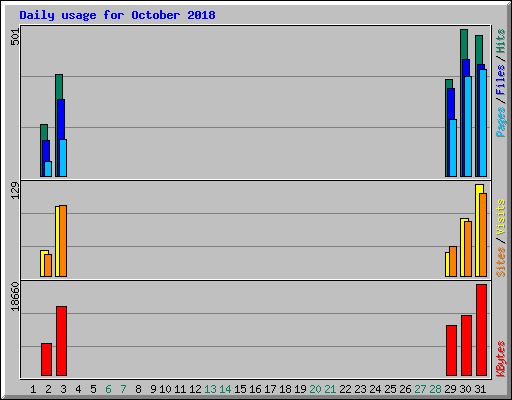Click the KBytes legend label
Viewport: 512px width, 400px height.
click(501, 359)
